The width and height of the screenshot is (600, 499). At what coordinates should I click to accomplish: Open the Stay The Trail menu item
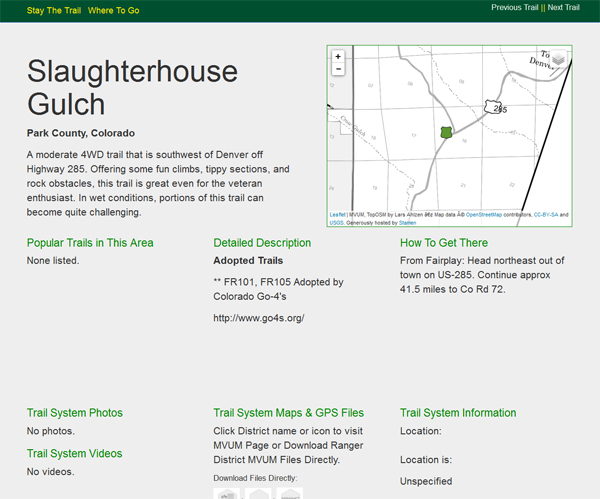click(53, 9)
